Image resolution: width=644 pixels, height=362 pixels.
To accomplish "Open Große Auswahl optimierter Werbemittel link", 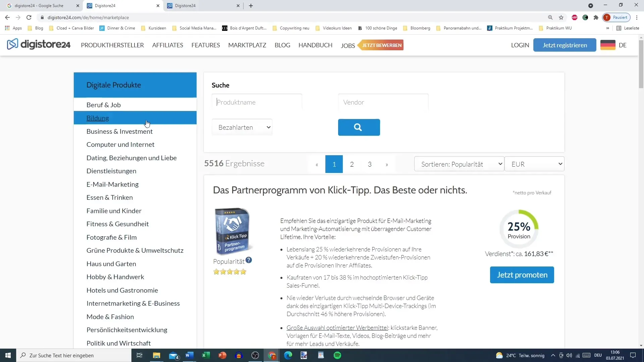I will [x=337, y=328].
